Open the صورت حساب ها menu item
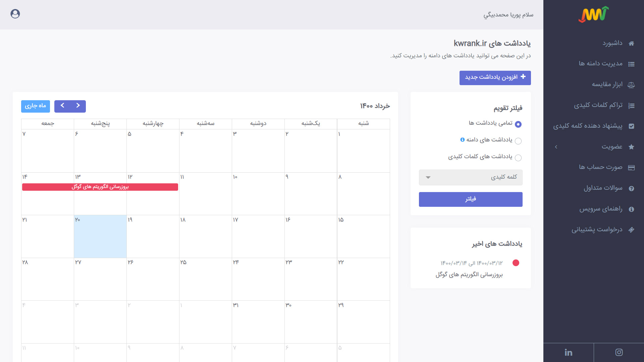The height and width of the screenshot is (362, 644). click(594, 167)
